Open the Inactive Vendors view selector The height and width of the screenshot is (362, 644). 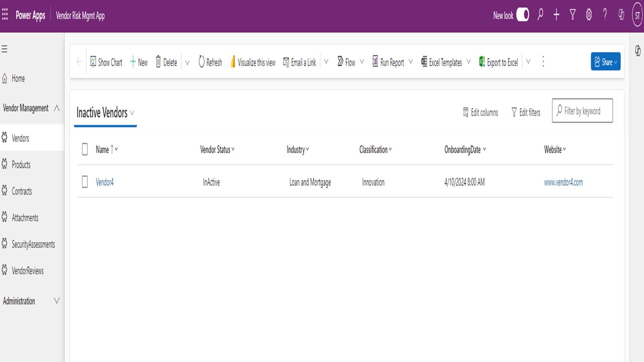click(x=105, y=113)
